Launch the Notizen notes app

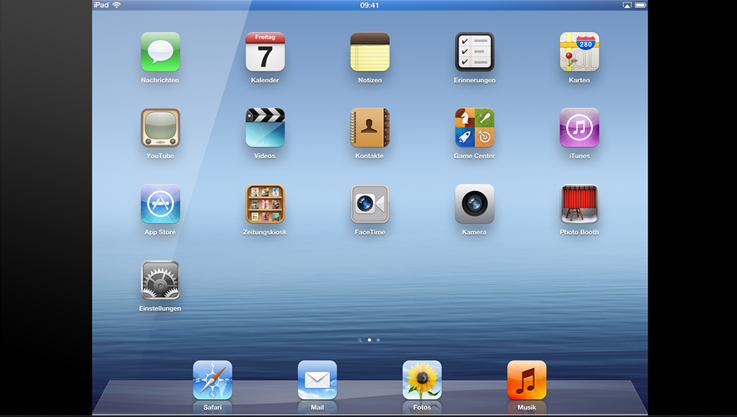click(x=370, y=52)
